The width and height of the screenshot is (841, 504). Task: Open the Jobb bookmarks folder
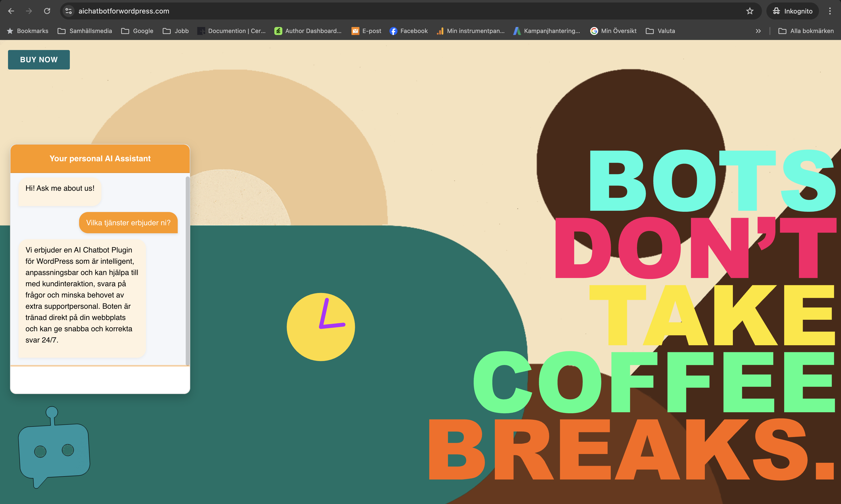[x=176, y=31]
